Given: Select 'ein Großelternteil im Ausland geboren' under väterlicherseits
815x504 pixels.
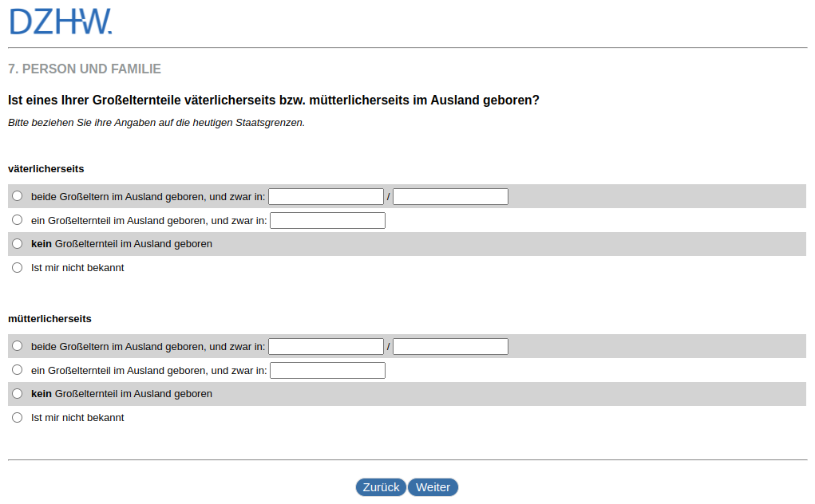Looking at the screenshot, I should 17,219.
